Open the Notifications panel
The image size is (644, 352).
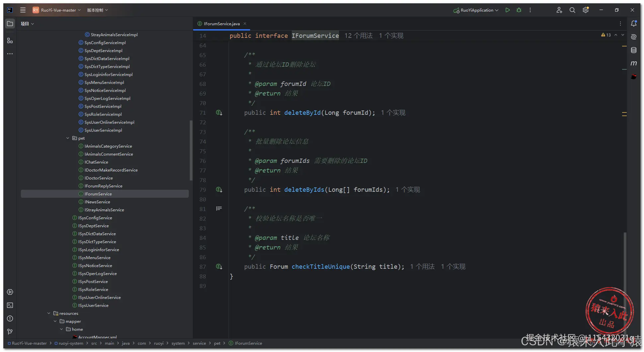[634, 24]
